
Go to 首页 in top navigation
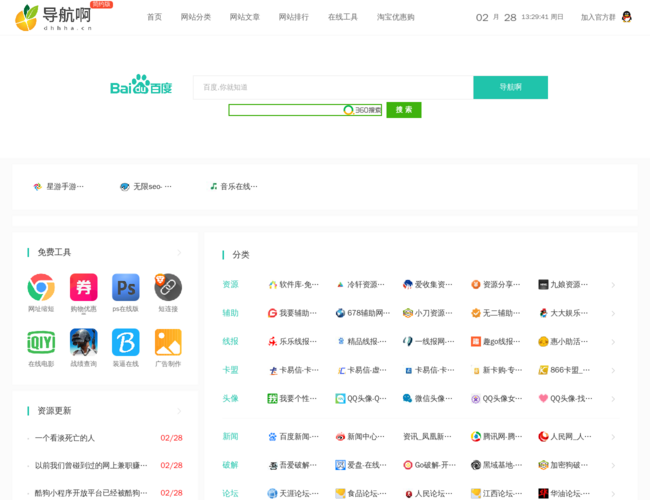[x=154, y=17]
